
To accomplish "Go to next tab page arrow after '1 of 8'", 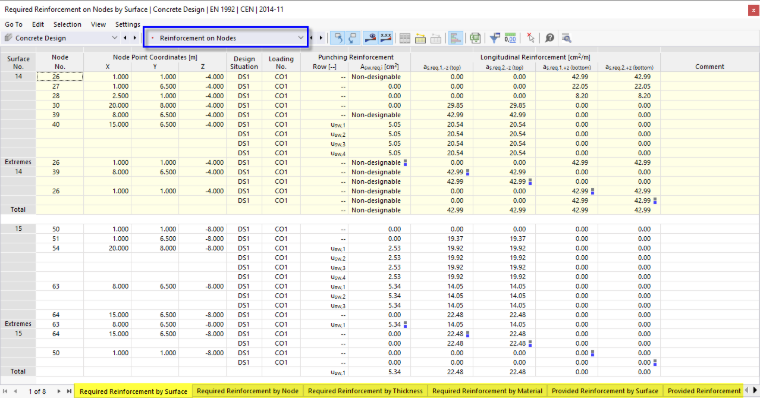I will click(x=59, y=391).
